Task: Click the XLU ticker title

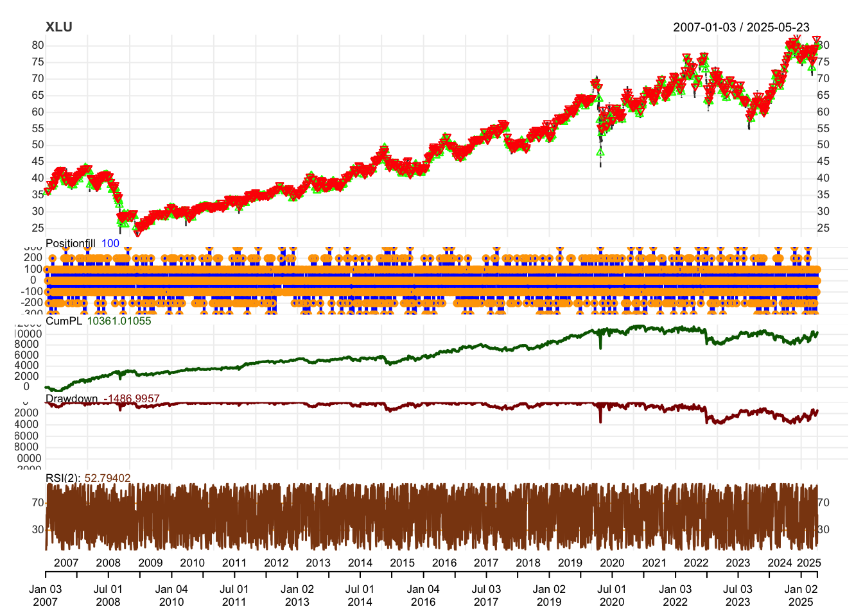Action: tap(59, 27)
